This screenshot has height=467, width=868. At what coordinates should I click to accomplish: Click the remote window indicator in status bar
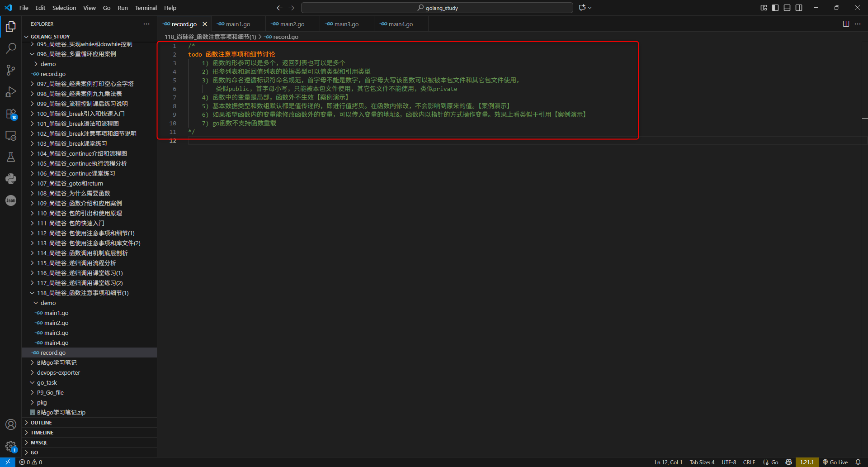(8, 462)
